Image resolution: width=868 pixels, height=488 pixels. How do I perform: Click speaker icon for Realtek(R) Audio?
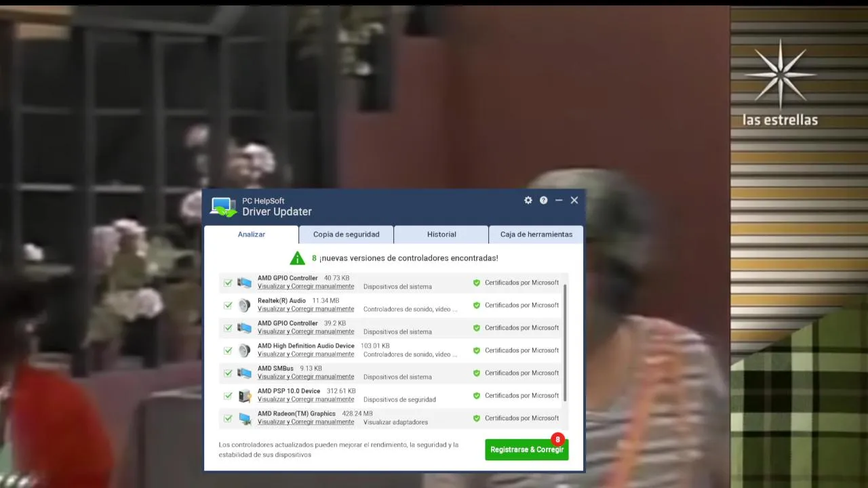(244, 305)
